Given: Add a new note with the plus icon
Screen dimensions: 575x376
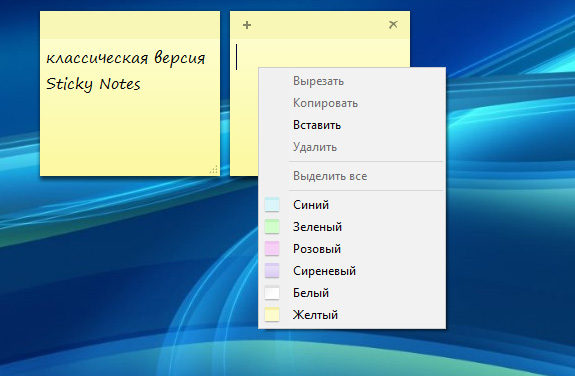Looking at the screenshot, I should coord(247,25).
